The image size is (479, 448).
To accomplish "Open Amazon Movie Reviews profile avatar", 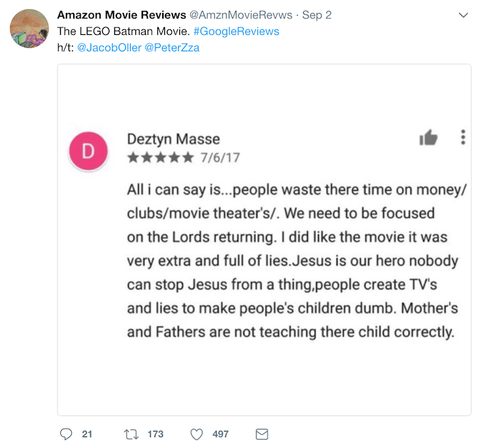I will [x=29, y=29].
